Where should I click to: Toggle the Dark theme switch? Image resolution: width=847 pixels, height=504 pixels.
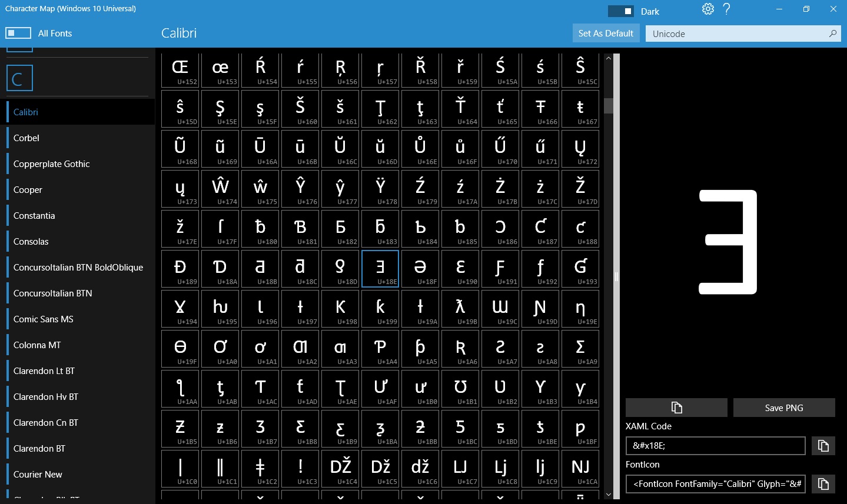620,11
